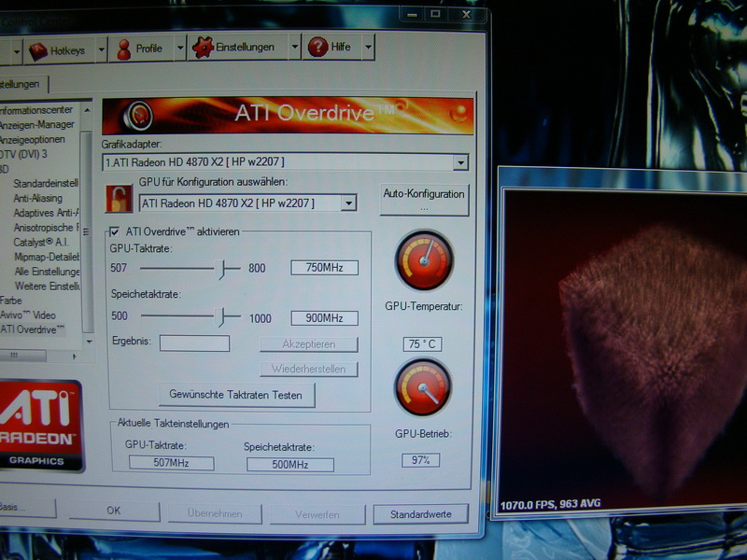Click the Overdrive lock icon
The height and width of the screenshot is (560, 747).
[119, 198]
